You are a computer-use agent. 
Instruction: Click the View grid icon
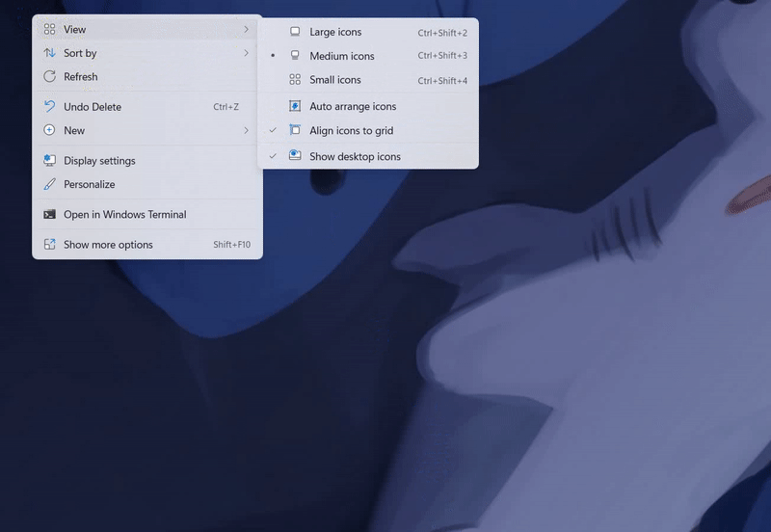pos(50,30)
